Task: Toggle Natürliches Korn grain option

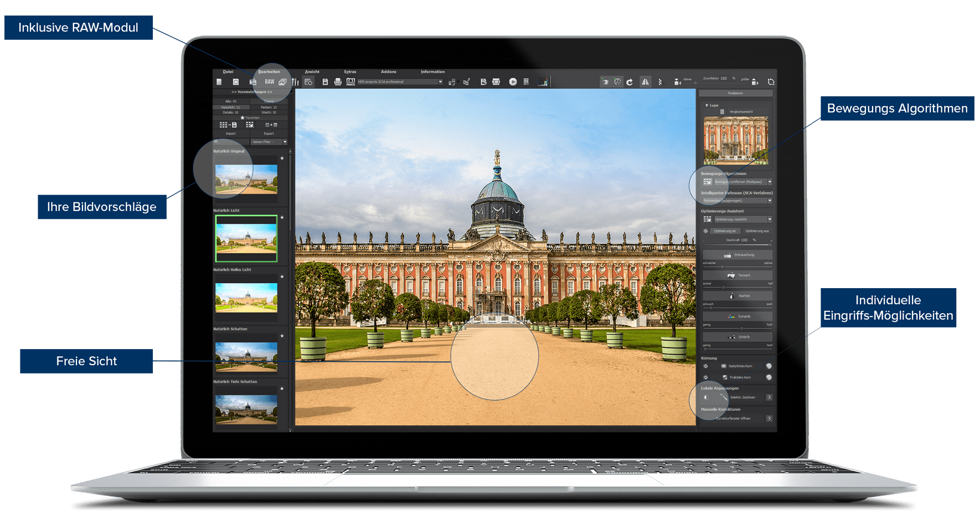Action: click(736, 366)
